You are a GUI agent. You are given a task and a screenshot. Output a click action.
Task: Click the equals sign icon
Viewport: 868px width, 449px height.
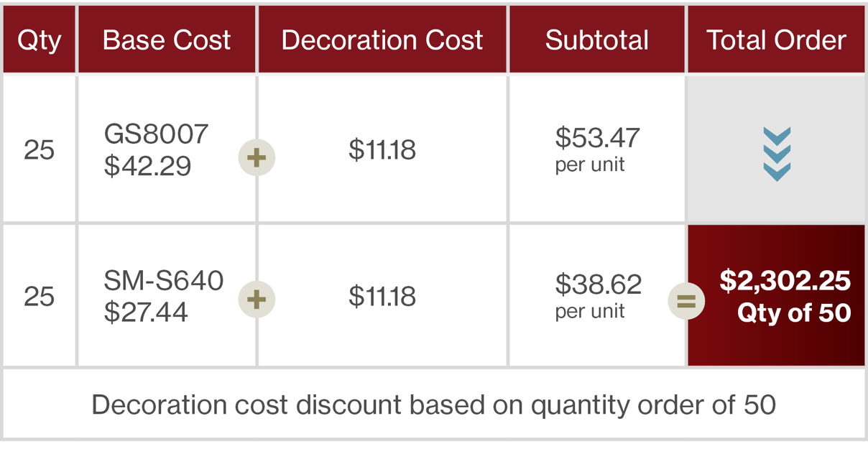click(686, 301)
